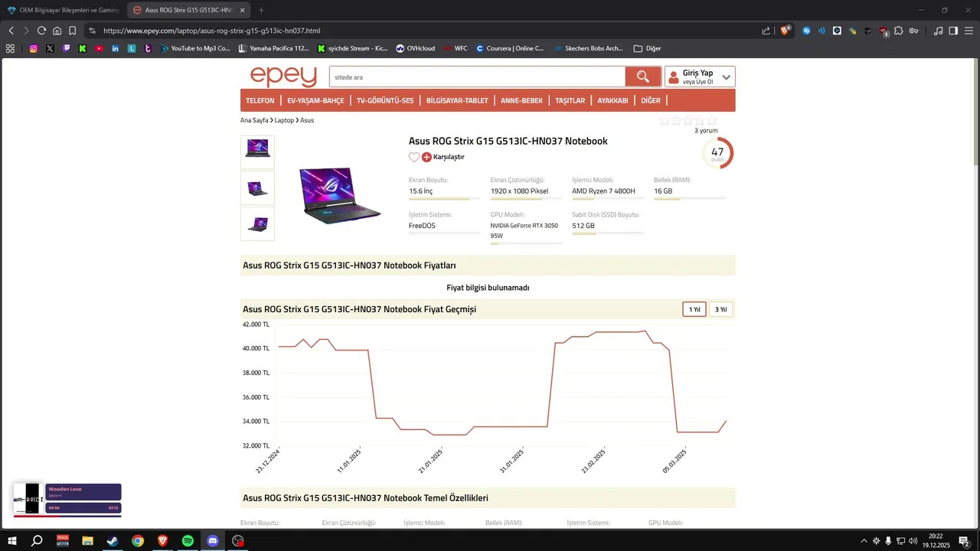This screenshot has height=551, width=980.
Task: Open Chrome from the taskbar
Action: click(138, 541)
